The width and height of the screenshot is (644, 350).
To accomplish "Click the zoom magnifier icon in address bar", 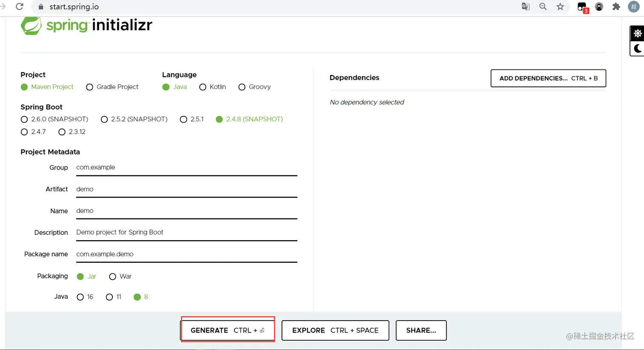I will (543, 7).
